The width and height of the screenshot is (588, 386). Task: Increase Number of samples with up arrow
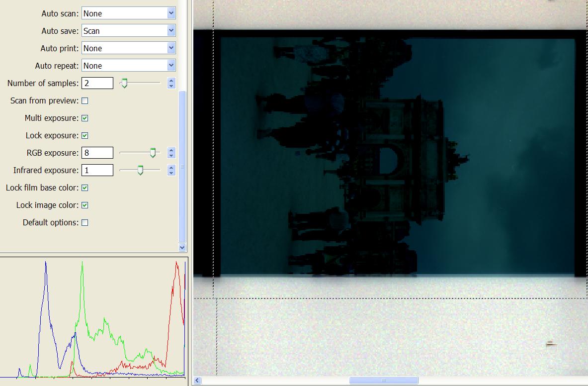coord(171,80)
